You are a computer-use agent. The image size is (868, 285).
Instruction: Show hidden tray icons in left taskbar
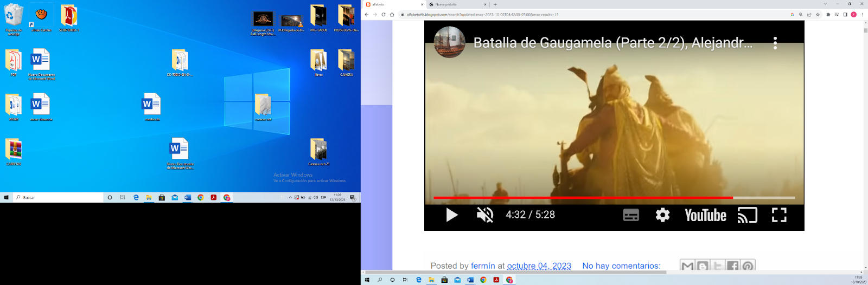pyautogui.click(x=290, y=198)
